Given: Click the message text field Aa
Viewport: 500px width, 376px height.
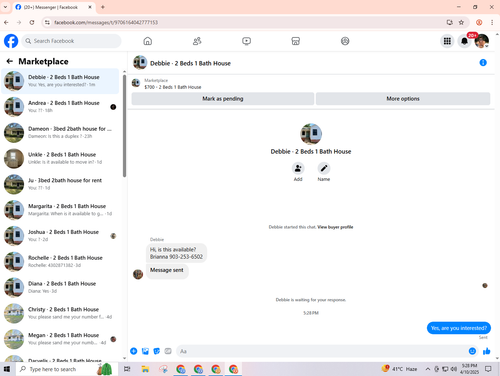Looking at the screenshot, I should (322, 351).
